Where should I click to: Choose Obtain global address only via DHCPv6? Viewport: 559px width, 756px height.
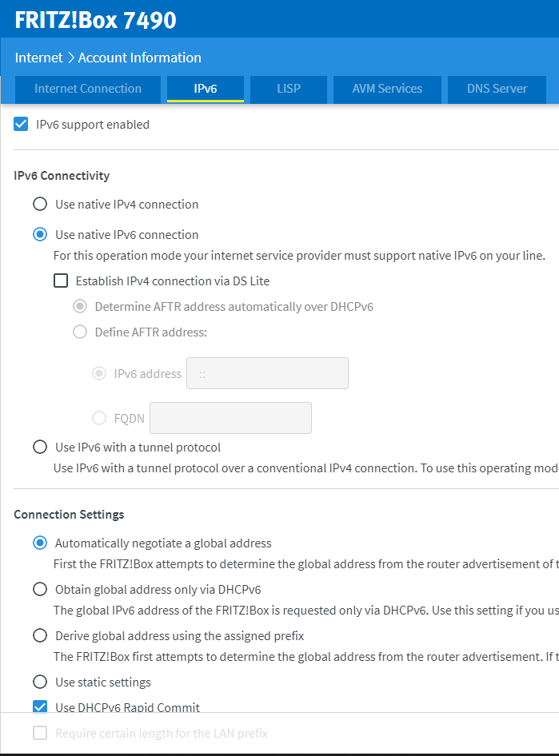click(x=40, y=588)
